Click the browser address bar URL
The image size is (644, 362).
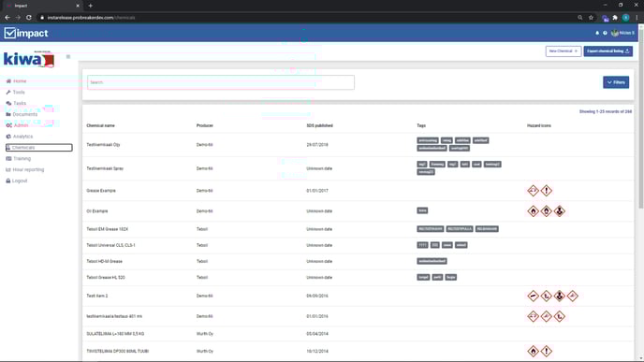[x=91, y=18]
